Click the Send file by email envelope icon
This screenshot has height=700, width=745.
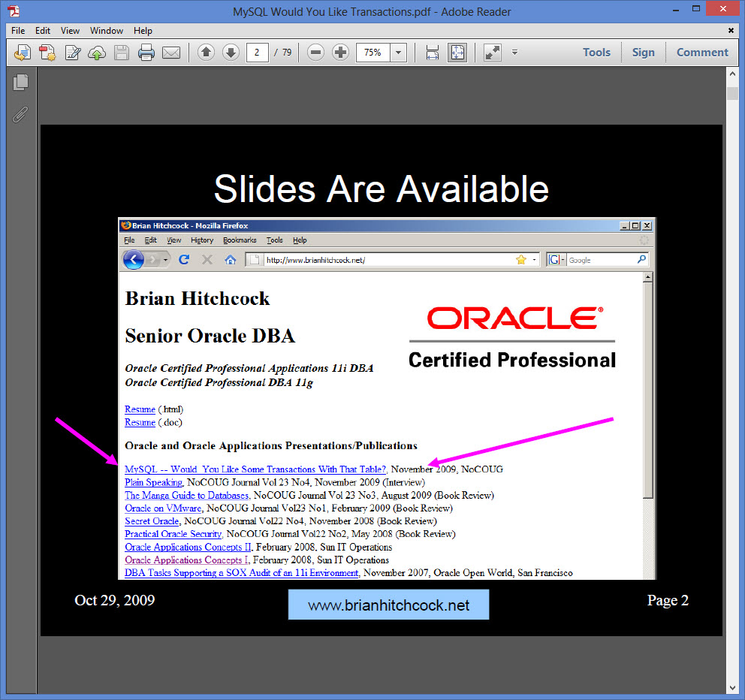pos(171,53)
